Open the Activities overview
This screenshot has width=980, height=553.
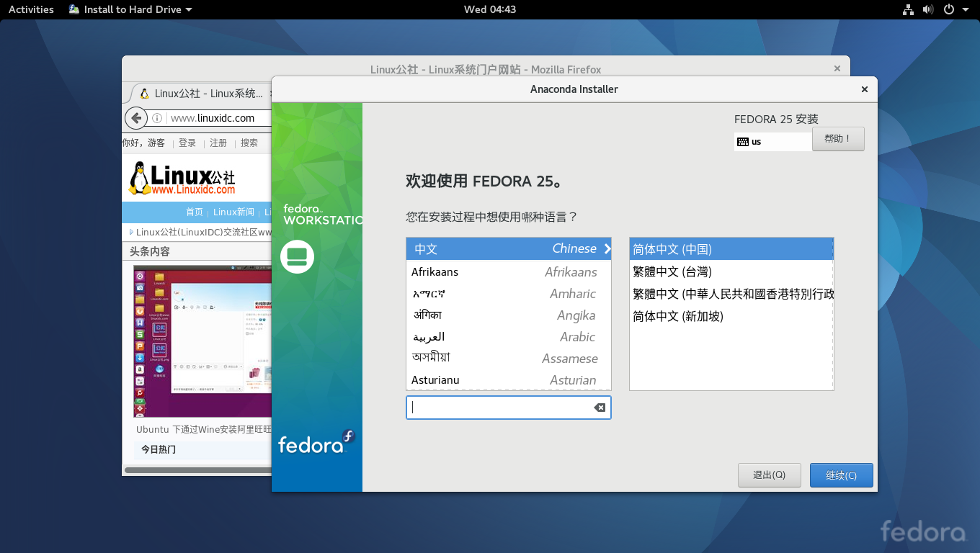(x=31, y=9)
